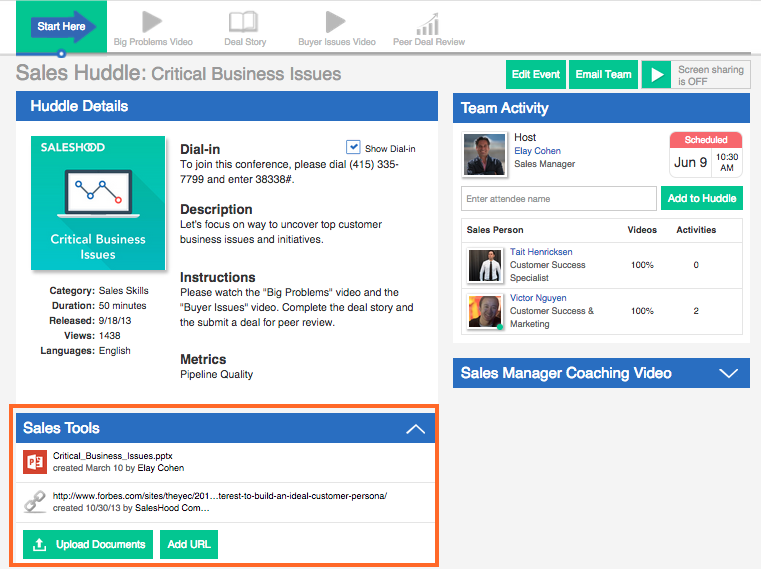Click the Add to Huddle button
Viewport: 761px width, 569px height.
702,198
